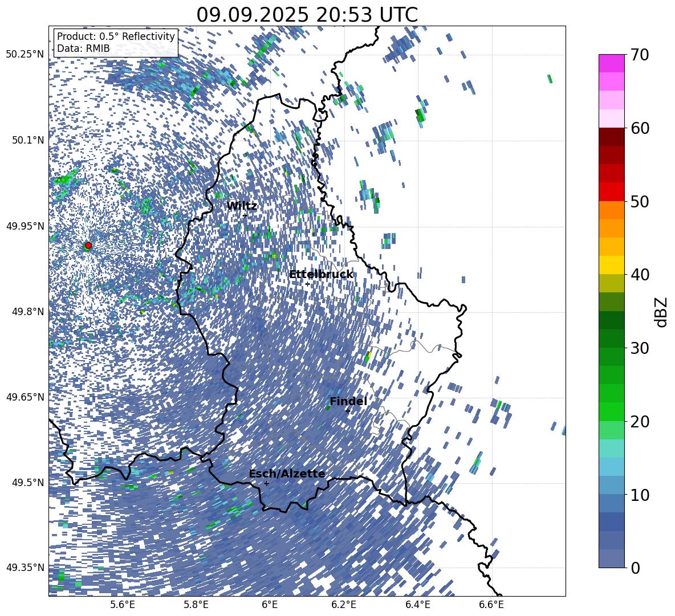Click the 6.2°E longitude label
675x616 pixels.
coord(344,605)
